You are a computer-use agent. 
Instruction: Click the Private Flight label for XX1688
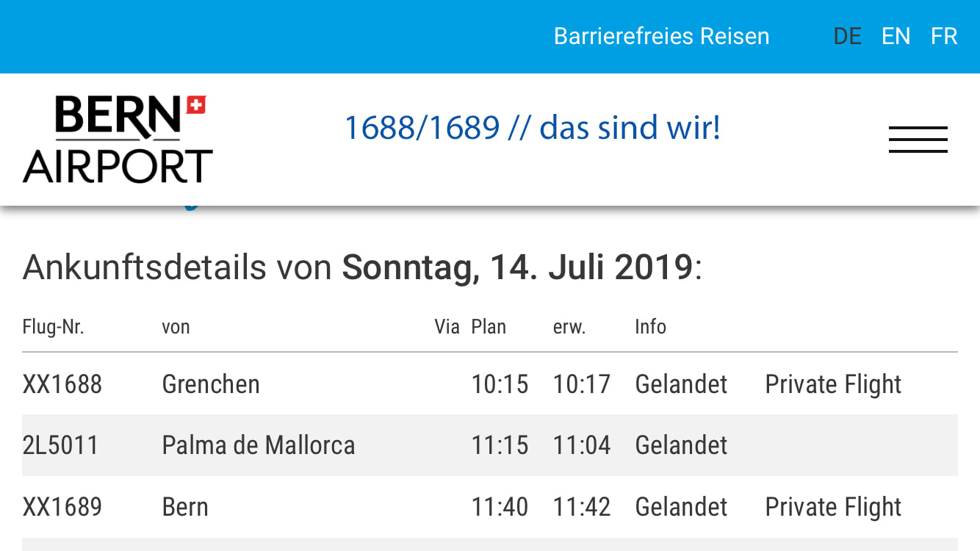pos(833,384)
